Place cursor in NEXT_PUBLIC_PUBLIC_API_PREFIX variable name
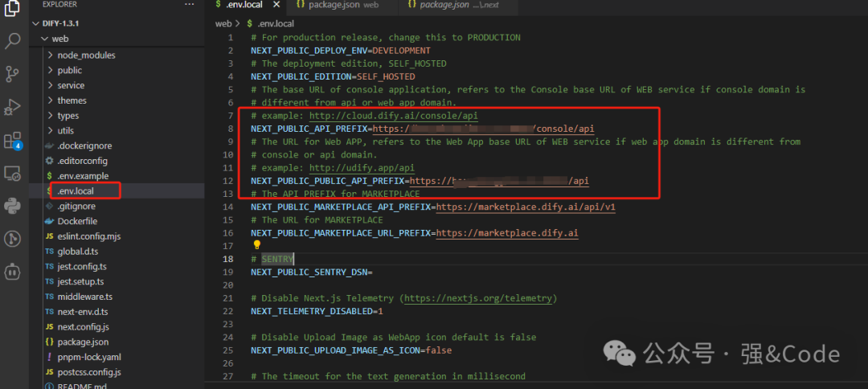Screen dimensions: 868x389 pos(327,181)
